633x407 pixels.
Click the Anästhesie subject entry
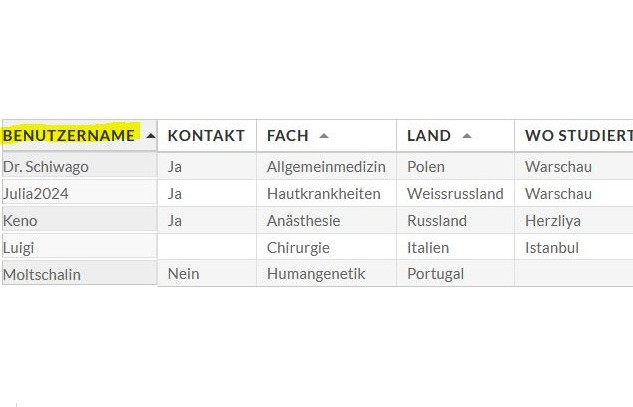click(x=304, y=220)
